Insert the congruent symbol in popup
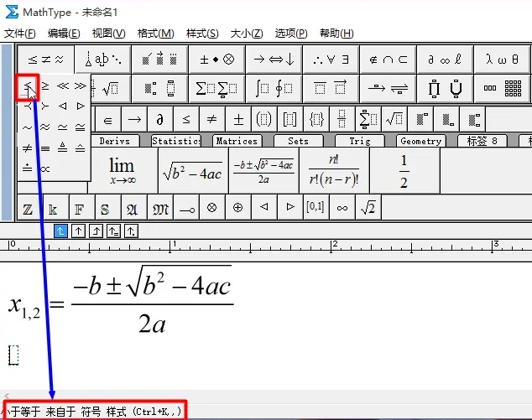This screenshot has height=420, width=532. point(81,127)
